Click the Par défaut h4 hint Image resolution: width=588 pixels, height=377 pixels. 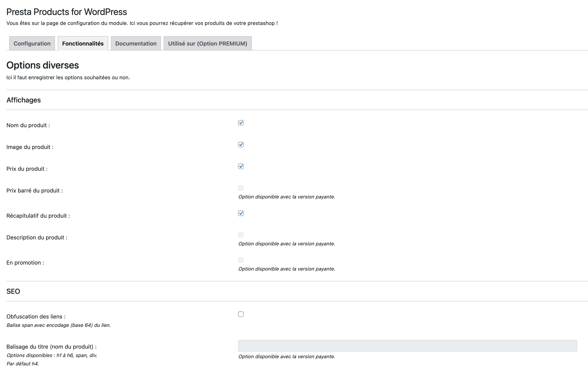pos(23,364)
